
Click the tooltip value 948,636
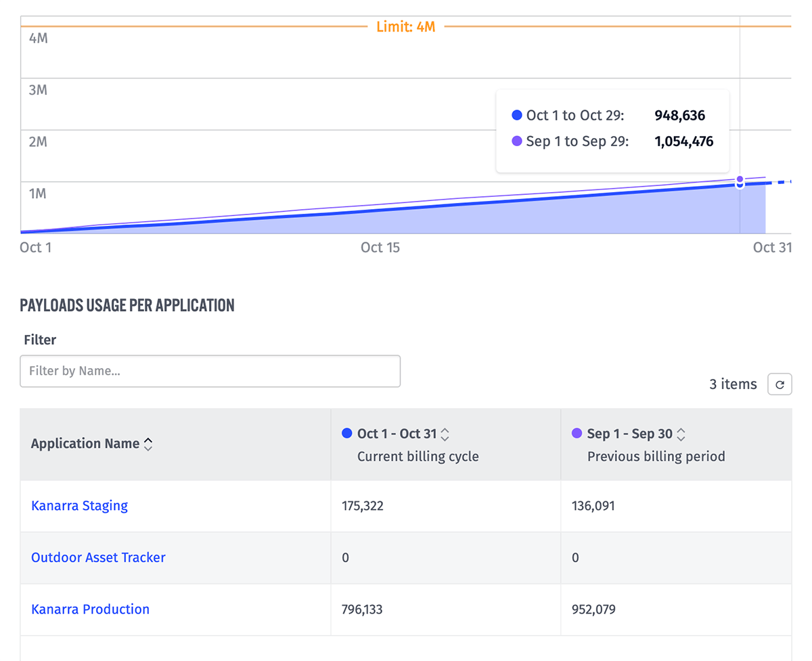point(680,116)
